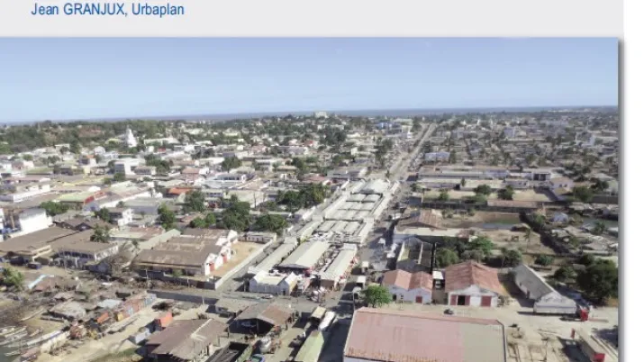This screenshot has height=362, width=644.
Task: Click the 'Jean GRANJUX, Urbaplan' author text
Action: pos(107,9)
